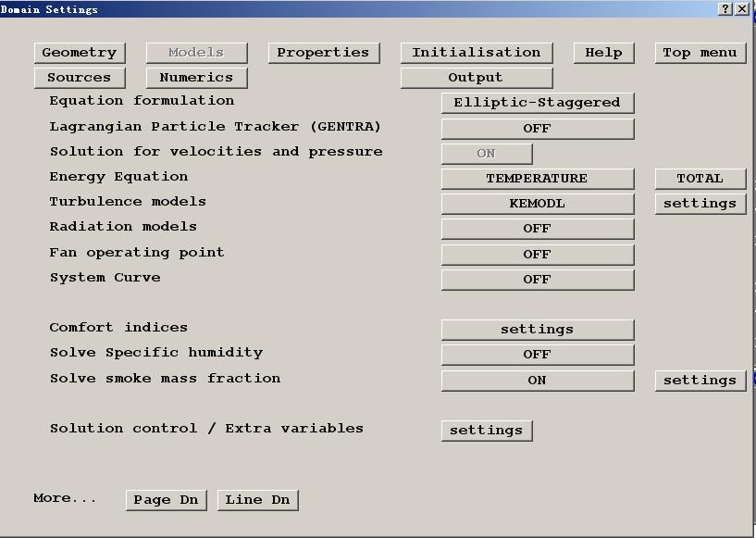The height and width of the screenshot is (538, 756).
Task: Return to the Top menu
Action: (x=700, y=53)
